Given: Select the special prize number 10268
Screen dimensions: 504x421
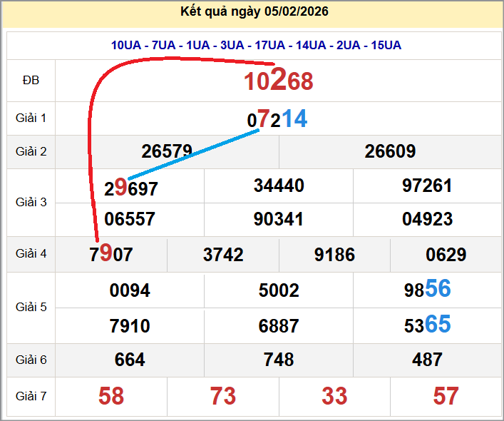Looking at the screenshot, I should (279, 81).
